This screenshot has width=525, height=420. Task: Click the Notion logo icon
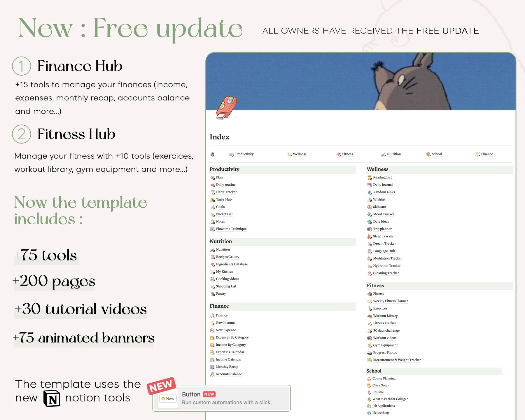pyautogui.click(x=52, y=398)
